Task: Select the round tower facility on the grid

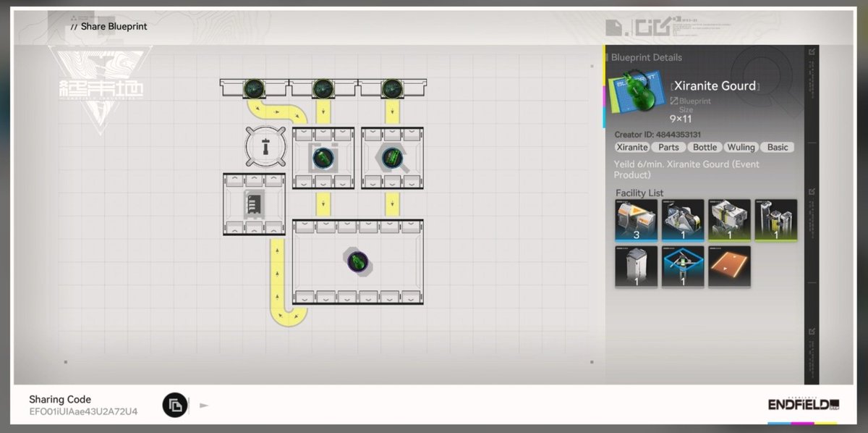Action: [x=265, y=148]
